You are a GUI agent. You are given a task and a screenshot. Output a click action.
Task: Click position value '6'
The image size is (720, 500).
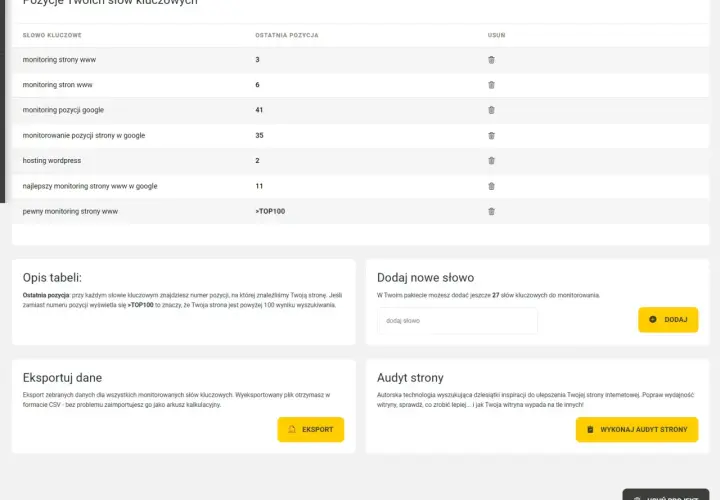click(x=257, y=85)
